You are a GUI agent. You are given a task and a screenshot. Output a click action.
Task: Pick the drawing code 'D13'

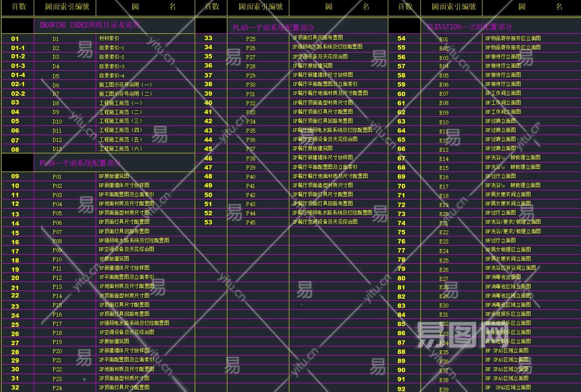point(57,149)
